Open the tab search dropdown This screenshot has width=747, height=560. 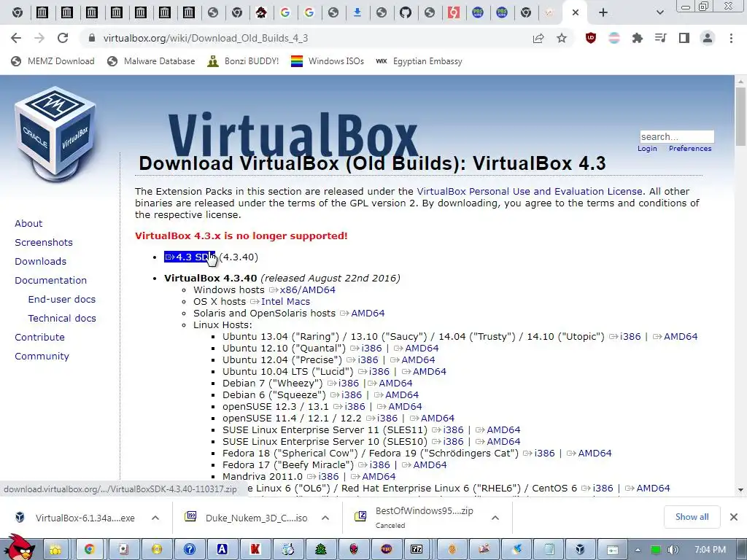click(x=659, y=12)
